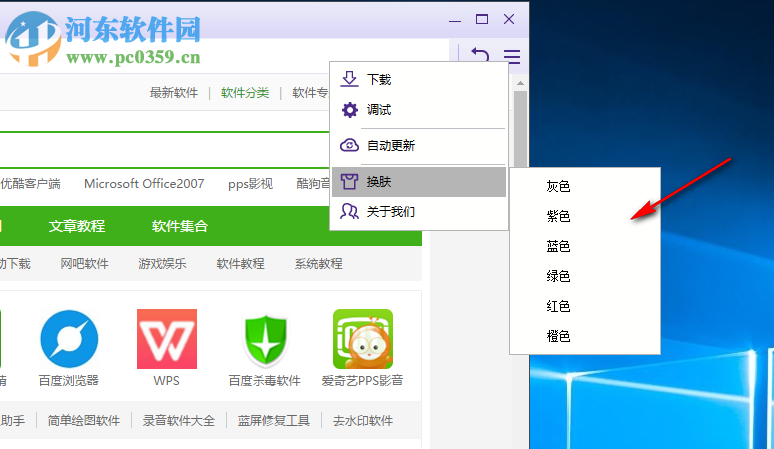Click 优酷客户端 hot search link
Viewport: 774px width, 449px height.
pos(30,184)
